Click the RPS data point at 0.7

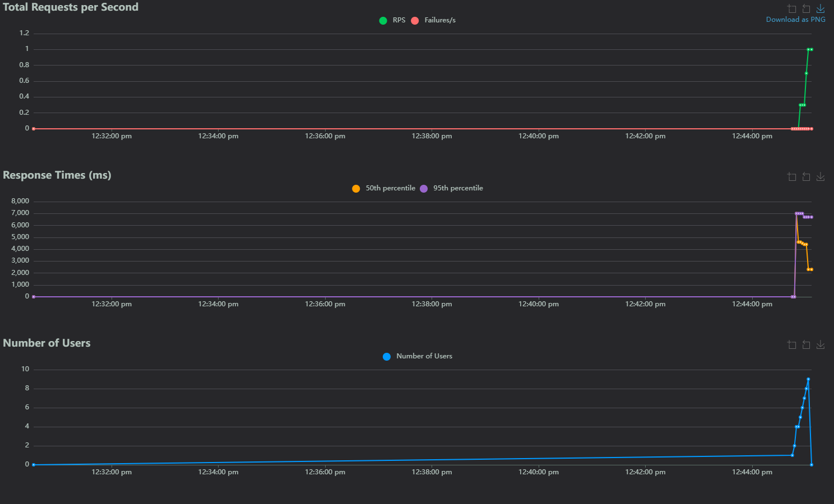click(806, 73)
